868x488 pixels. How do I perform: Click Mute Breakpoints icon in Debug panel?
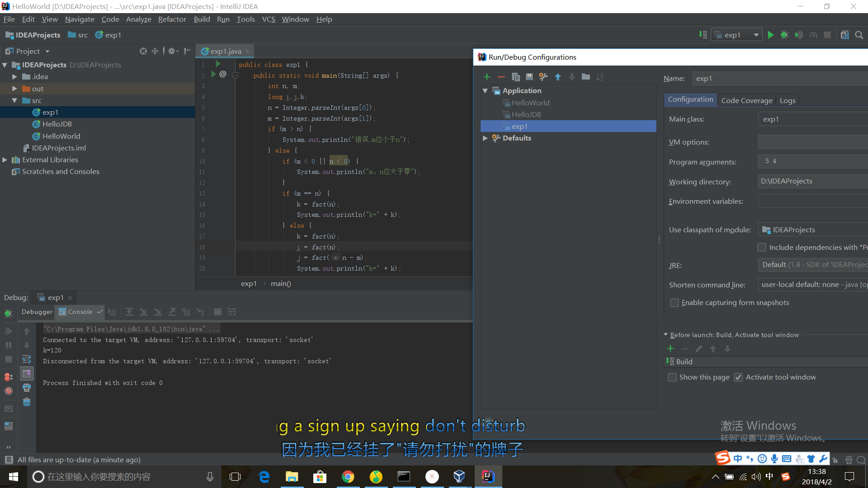pyautogui.click(x=8, y=391)
